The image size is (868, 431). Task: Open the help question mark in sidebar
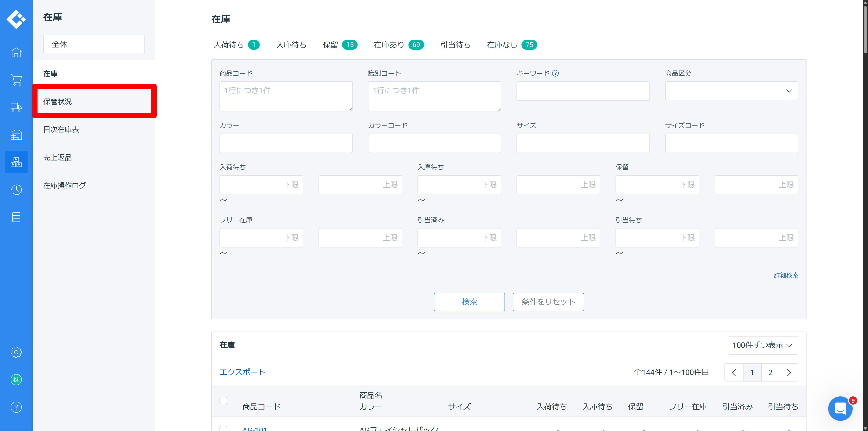coord(16,407)
